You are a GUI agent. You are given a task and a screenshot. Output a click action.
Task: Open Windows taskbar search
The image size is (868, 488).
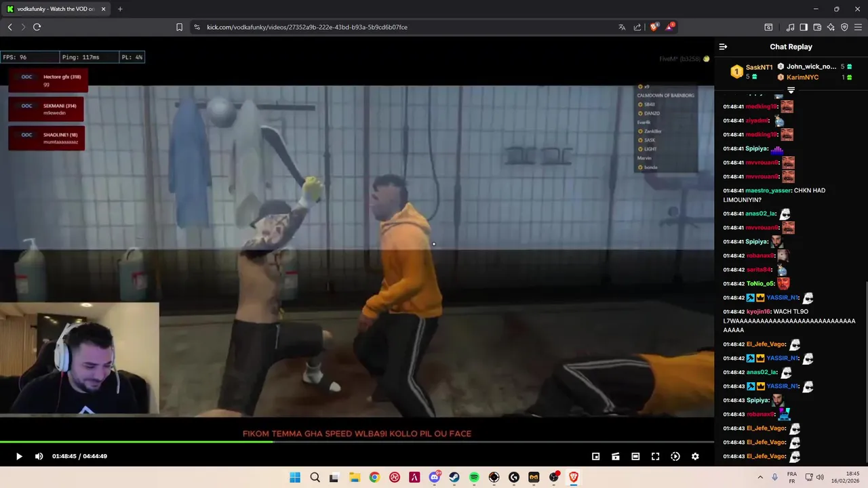click(315, 477)
